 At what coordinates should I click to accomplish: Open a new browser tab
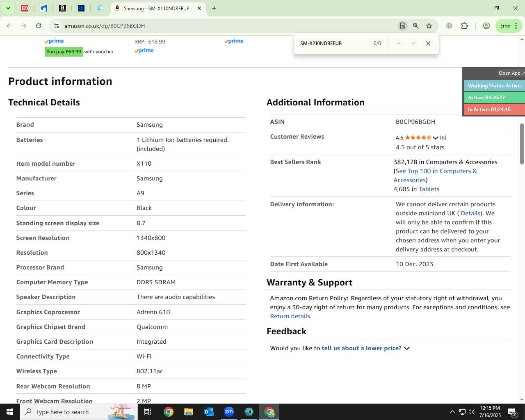pyautogui.click(x=214, y=8)
